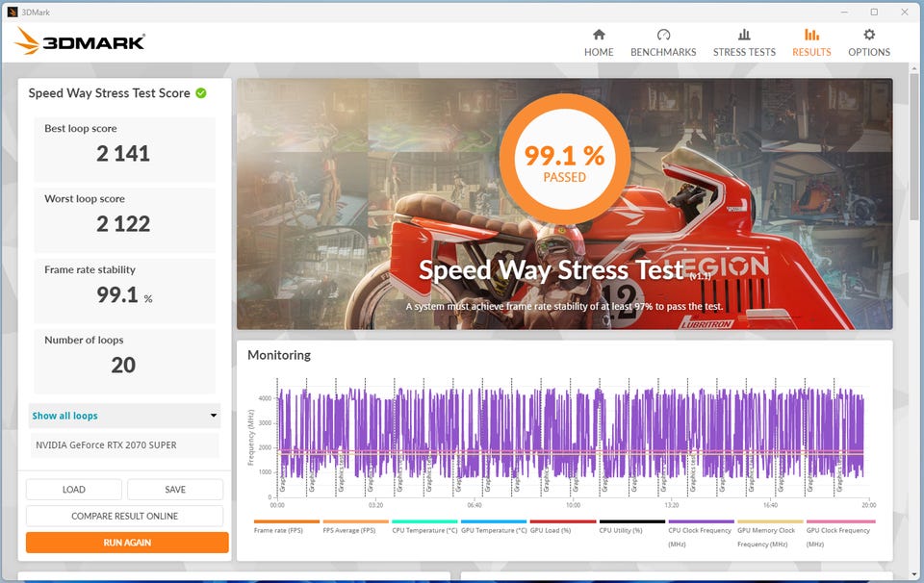Click the NVIDIA GeForce RTX 2070 SUPER field

click(124, 445)
